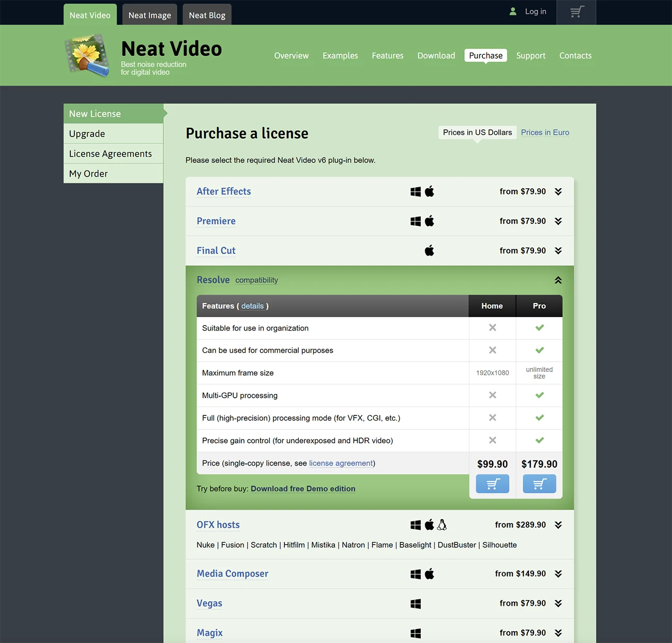672x643 pixels.
Task: Expand the OFX hosts section chevron
Action: (558, 525)
